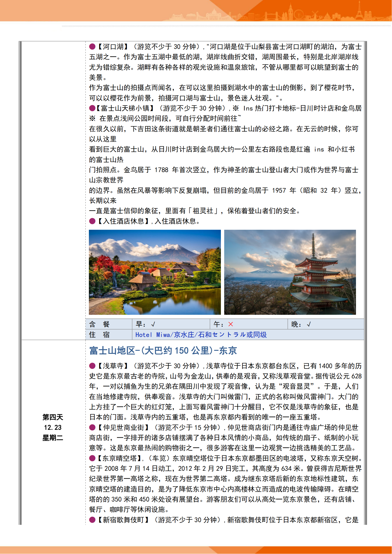Click the 第四天 day label
Viewport: 392px width, 554px height.
[53, 417]
